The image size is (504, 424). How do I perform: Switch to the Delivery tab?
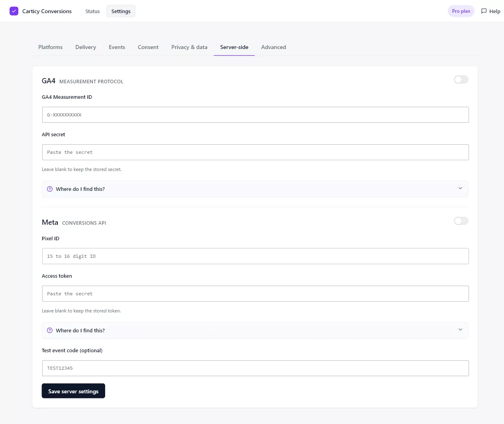tap(86, 47)
